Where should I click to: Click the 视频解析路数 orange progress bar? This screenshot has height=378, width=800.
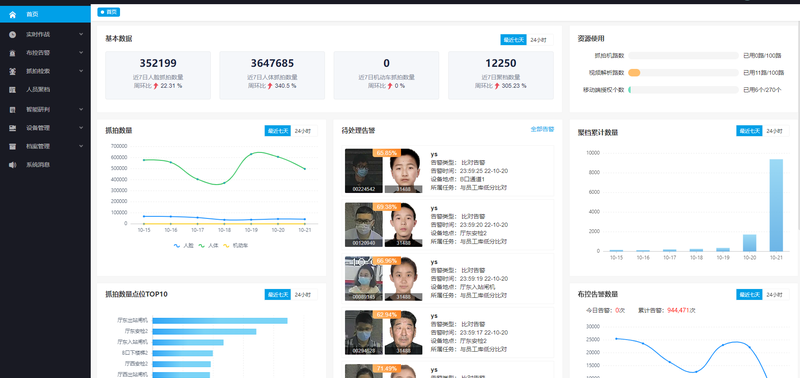coord(634,72)
